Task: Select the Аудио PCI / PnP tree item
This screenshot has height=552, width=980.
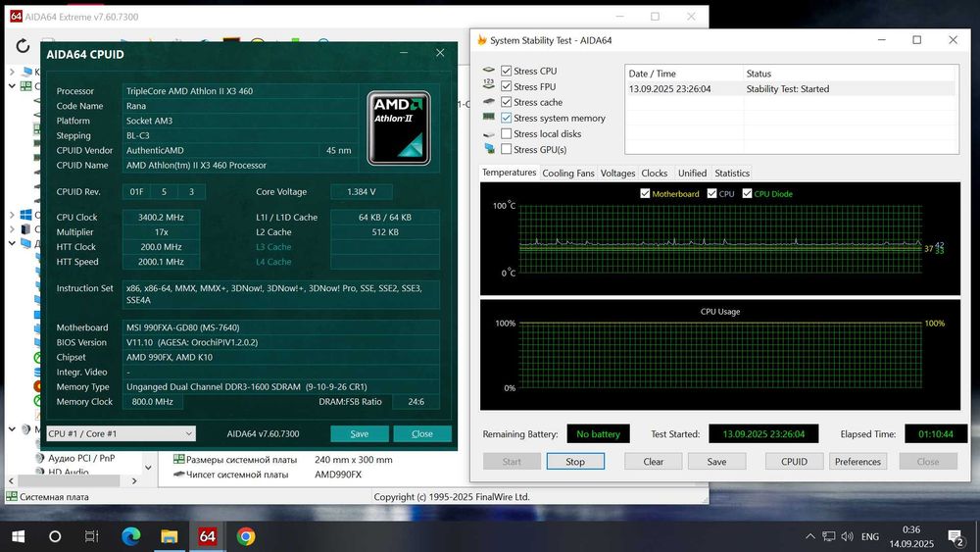Action: click(x=81, y=458)
